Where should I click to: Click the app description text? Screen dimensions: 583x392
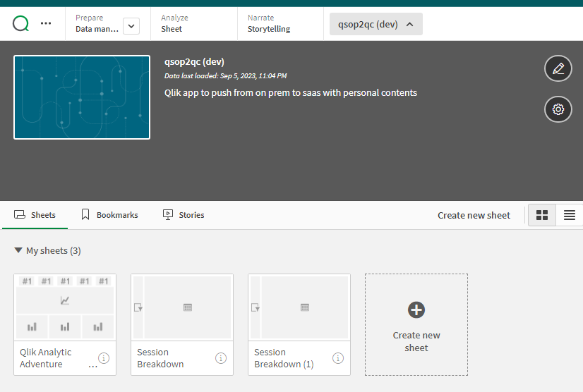tap(291, 92)
